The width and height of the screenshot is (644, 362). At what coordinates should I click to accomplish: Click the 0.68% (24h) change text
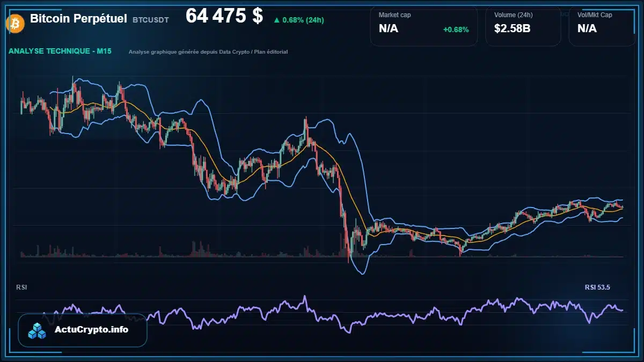[x=303, y=20]
